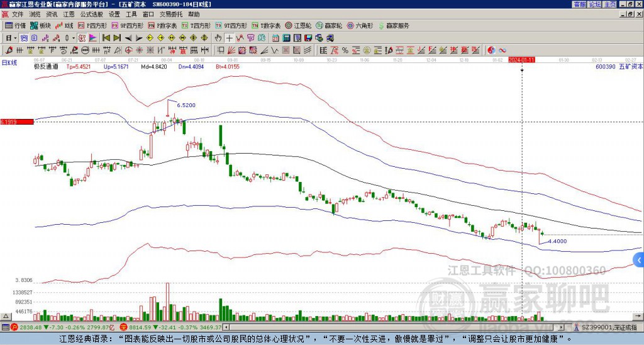
Task: Toggle the crosshair cursor tool
Action: pos(229,38)
